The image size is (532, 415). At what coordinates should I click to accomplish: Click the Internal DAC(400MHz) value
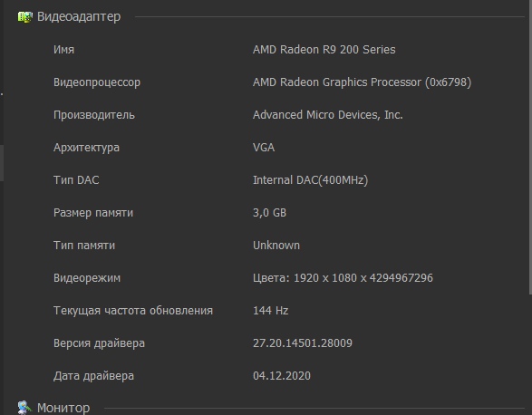[x=311, y=180]
